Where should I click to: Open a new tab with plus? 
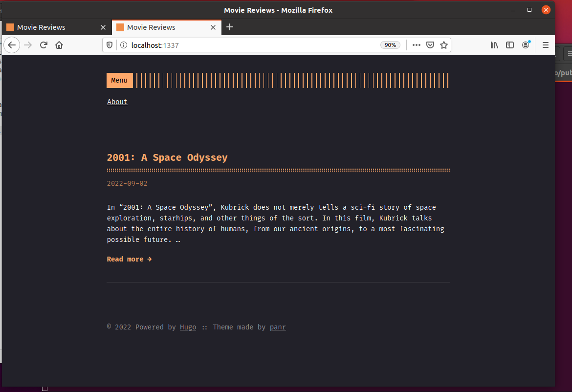(x=229, y=27)
